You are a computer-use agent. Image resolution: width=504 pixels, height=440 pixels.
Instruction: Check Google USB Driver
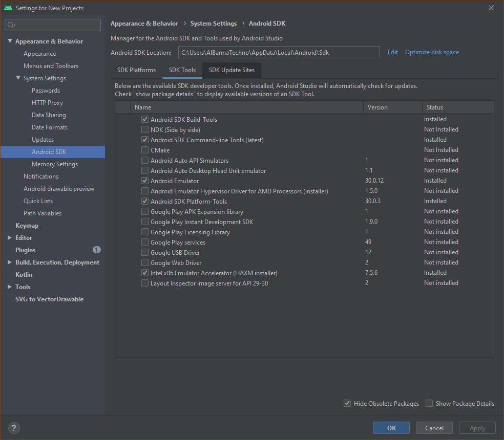tap(145, 252)
